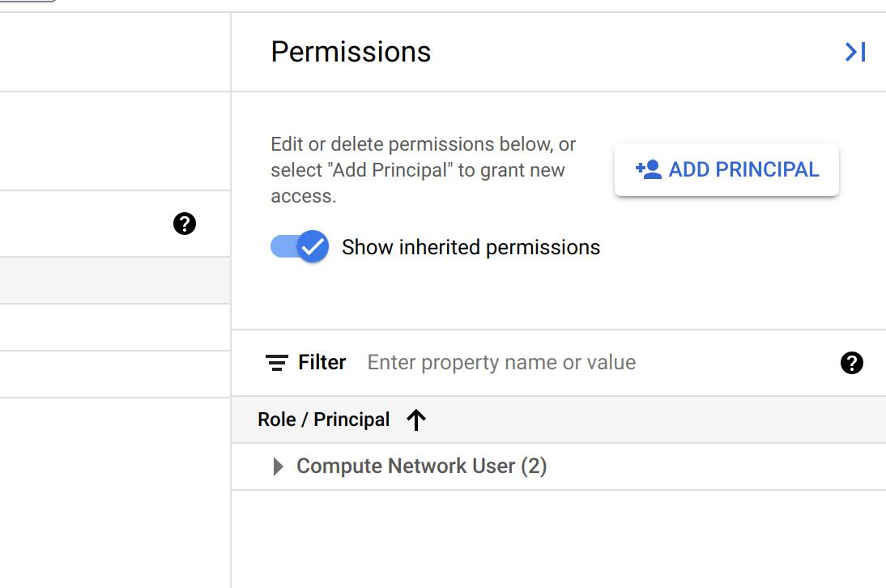Click the partial button at top-left corner
This screenshot has height=588, width=886.
point(28,1)
